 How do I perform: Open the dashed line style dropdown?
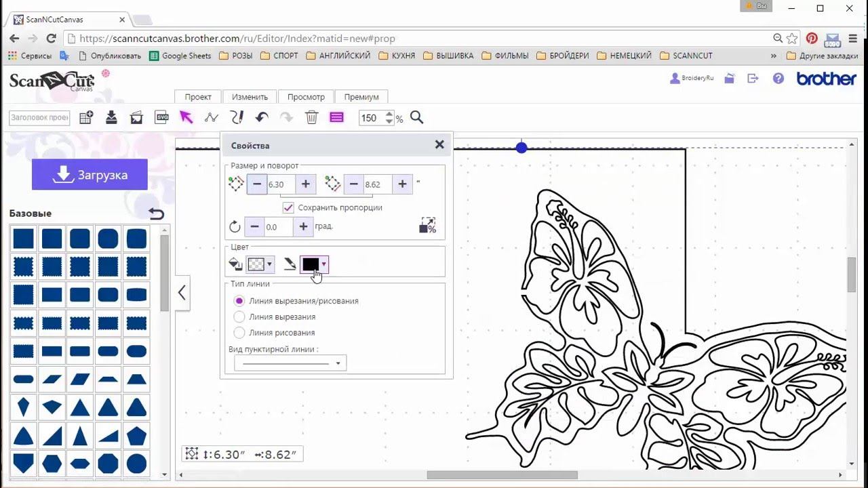pyautogui.click(x=290, y=363)
